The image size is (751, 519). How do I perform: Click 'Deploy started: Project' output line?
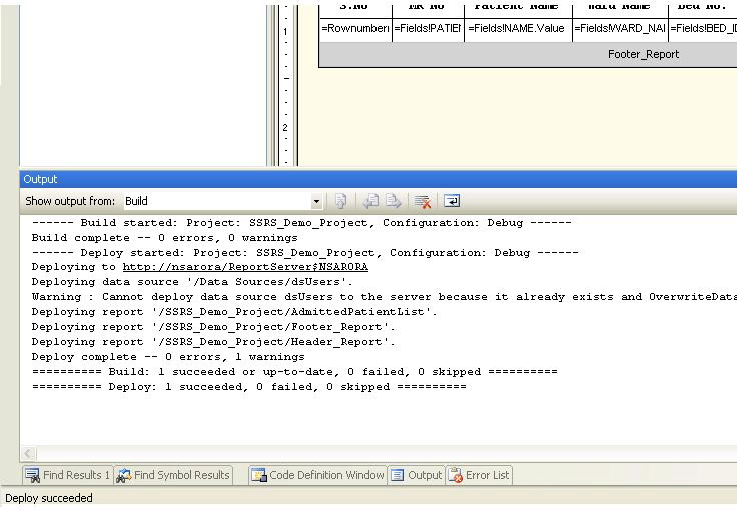click(305, 253)
